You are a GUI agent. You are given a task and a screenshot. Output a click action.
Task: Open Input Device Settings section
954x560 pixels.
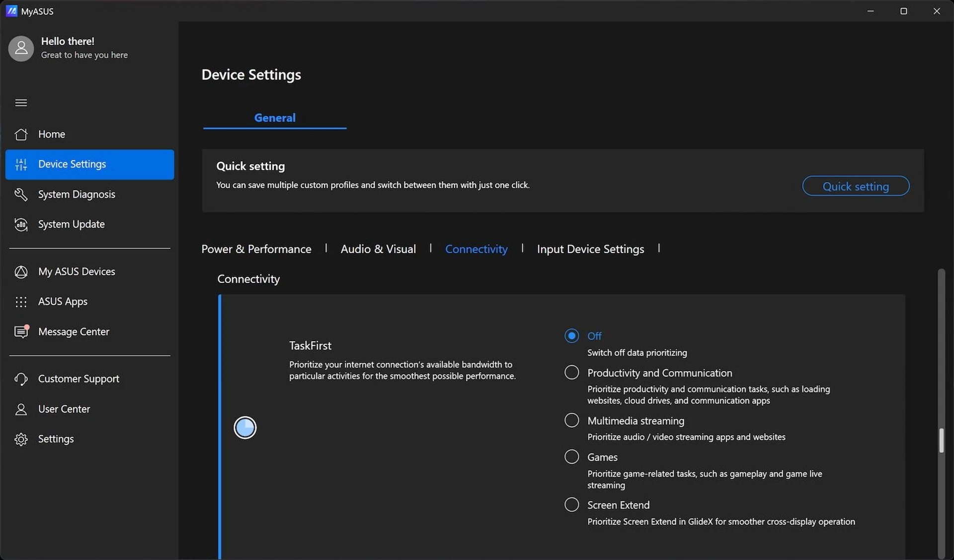[x=590, y=249]
